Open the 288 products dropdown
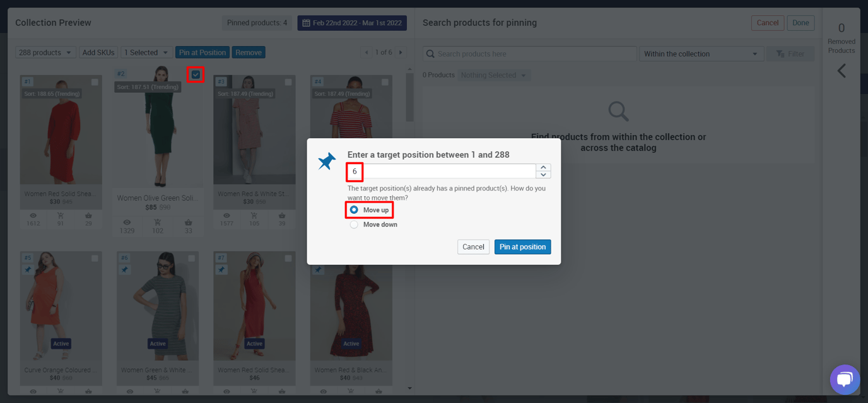 pyautogui.click(x=45, y=52)
